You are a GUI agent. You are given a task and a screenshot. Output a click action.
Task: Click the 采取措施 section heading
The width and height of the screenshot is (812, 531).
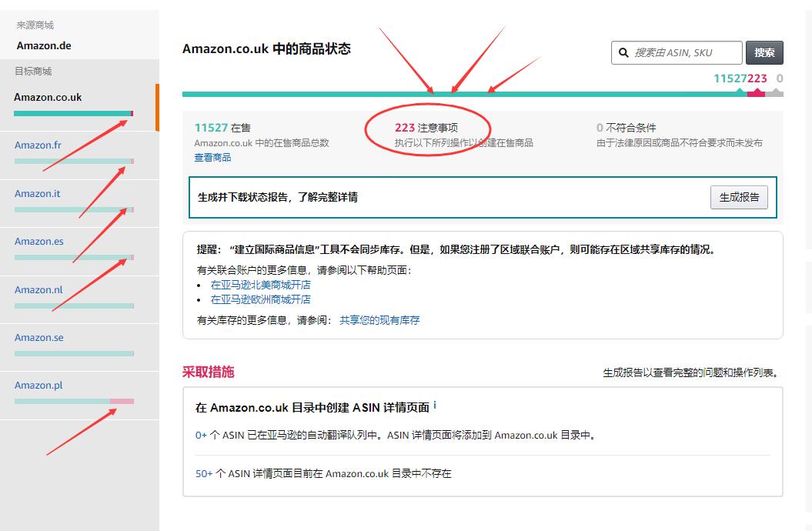[x=208, y=372]
